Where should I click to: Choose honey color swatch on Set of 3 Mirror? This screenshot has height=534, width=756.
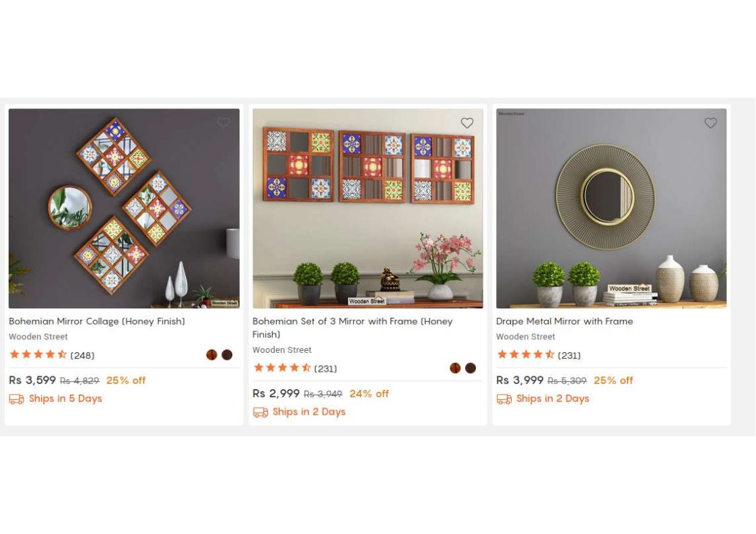[455, 368]
